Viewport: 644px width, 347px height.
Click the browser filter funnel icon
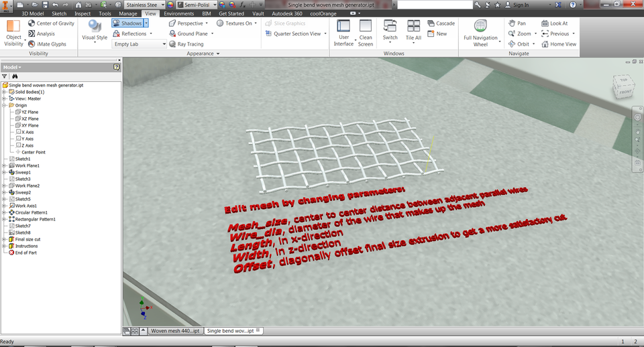pos(5,76)
